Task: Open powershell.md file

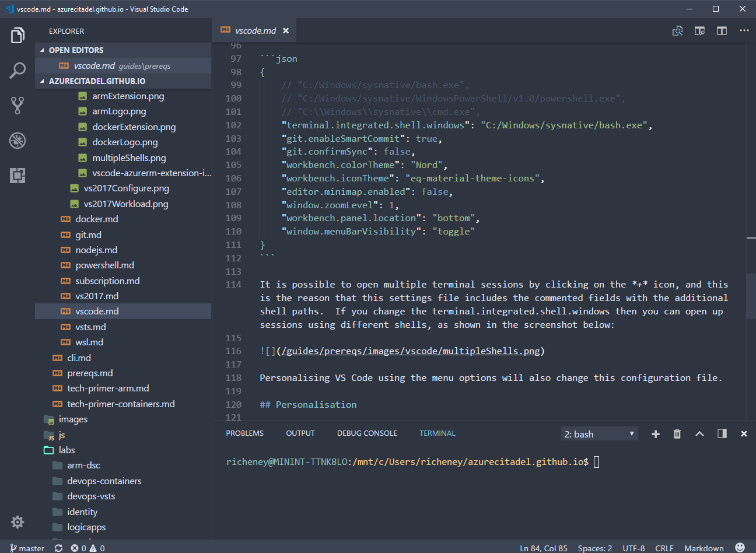Action: pos(123,265)
